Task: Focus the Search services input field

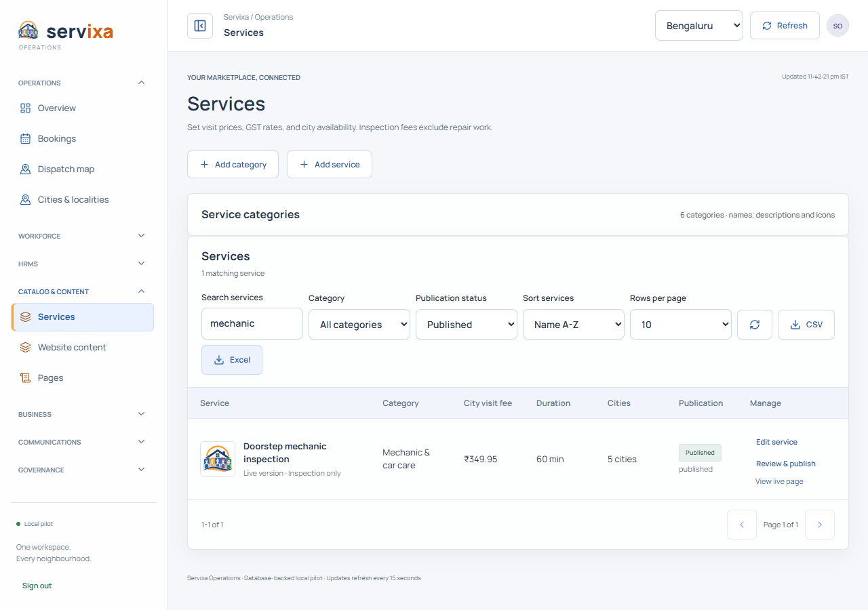Action: pyautogui.click(x=252, y=324)
